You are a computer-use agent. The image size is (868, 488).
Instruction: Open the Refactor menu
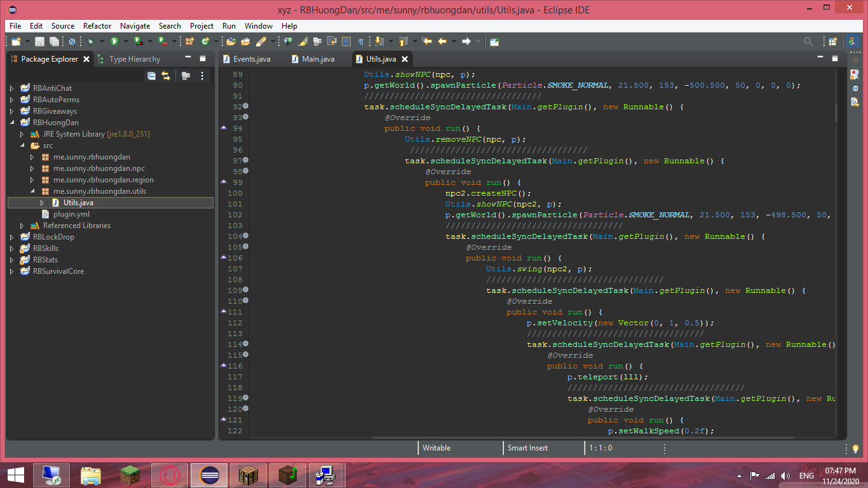[97, 26]
